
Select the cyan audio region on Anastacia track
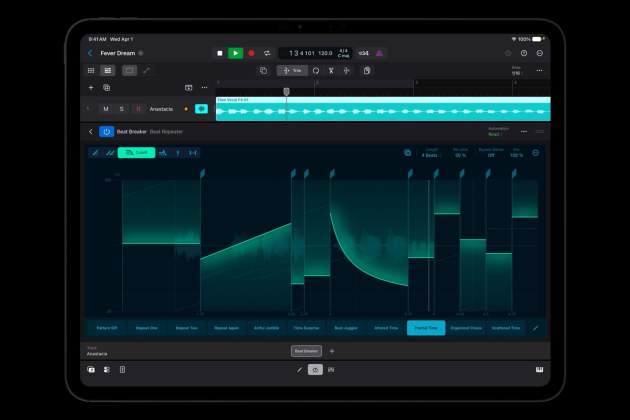383,109
